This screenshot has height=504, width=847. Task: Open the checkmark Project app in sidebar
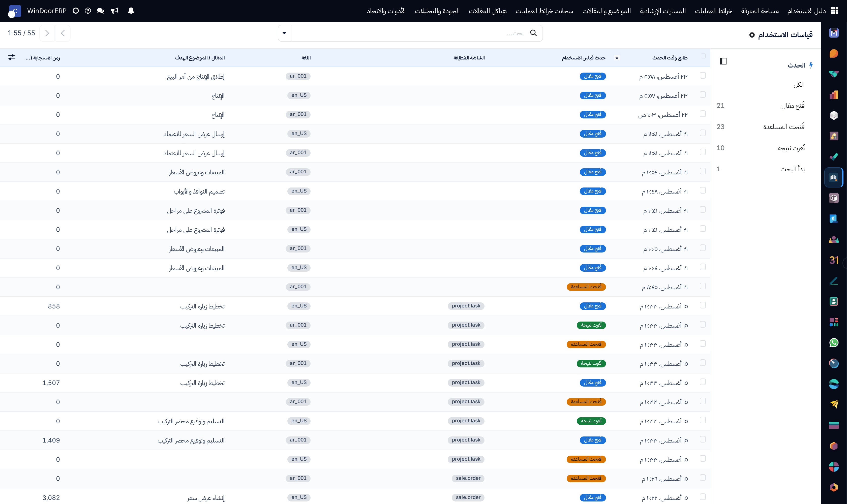[834, 156]
